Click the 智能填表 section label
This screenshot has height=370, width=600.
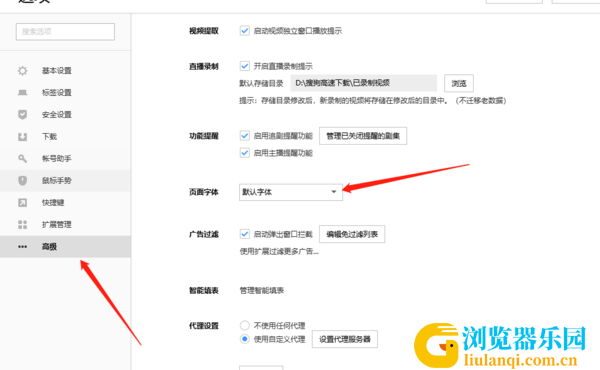(x=204, y=291)
